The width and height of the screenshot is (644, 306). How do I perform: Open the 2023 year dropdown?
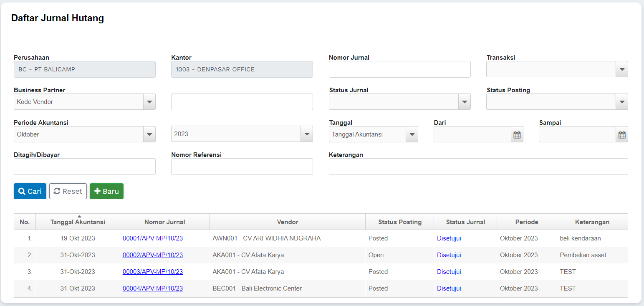point(307,134)
